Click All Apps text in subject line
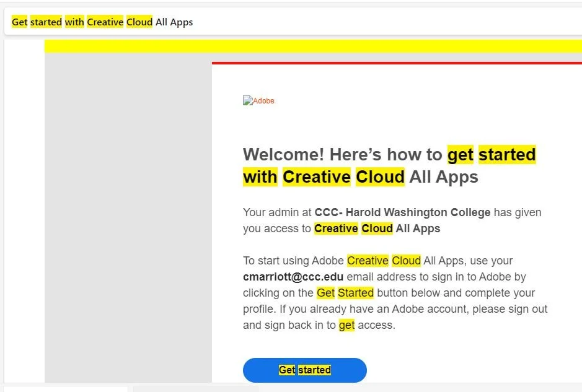Image resolution: width=582 pixels, height=392 pixels. point(174,22)
